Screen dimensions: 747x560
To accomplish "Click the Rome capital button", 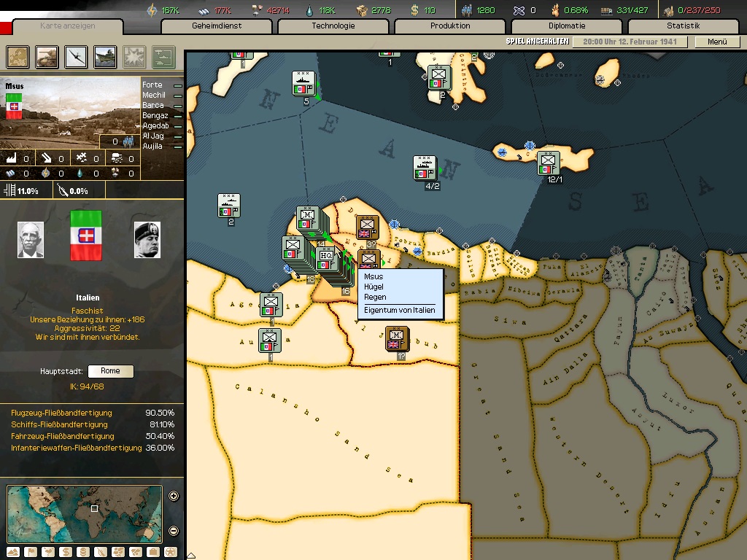I will [110, 371].
